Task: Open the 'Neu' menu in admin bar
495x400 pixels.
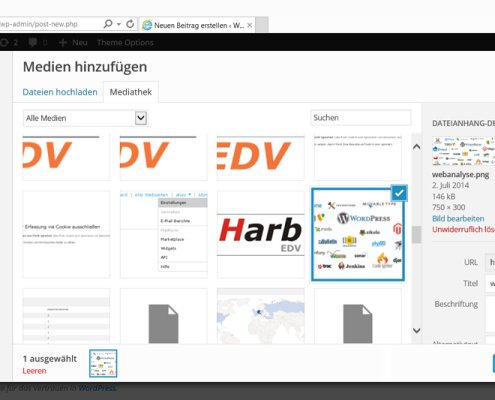Action: pos(73,42)
